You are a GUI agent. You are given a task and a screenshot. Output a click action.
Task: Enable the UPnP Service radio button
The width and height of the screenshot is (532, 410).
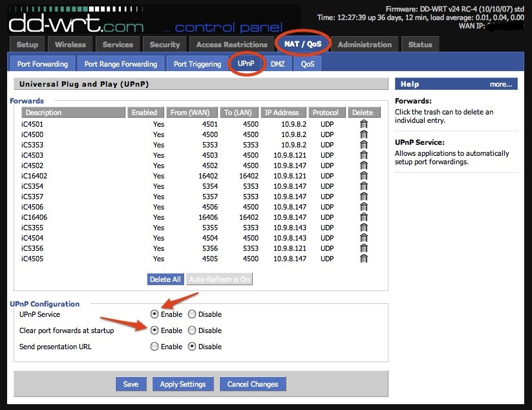tap(154, 314)
